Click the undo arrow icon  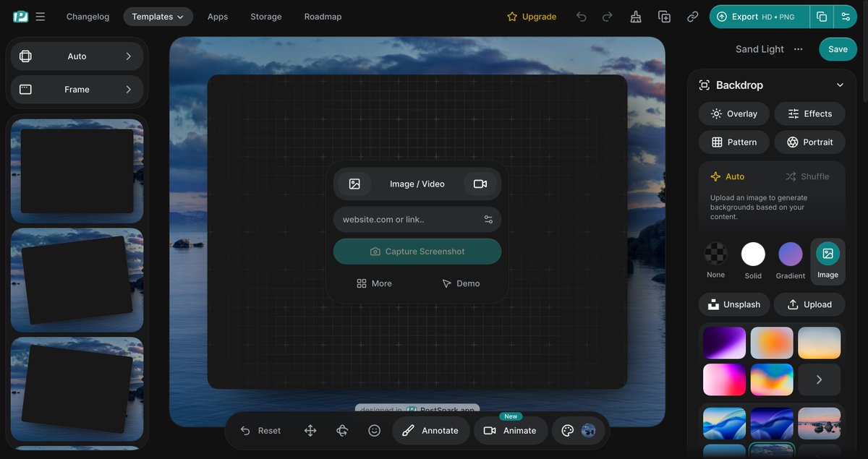(x=582, y=17)
